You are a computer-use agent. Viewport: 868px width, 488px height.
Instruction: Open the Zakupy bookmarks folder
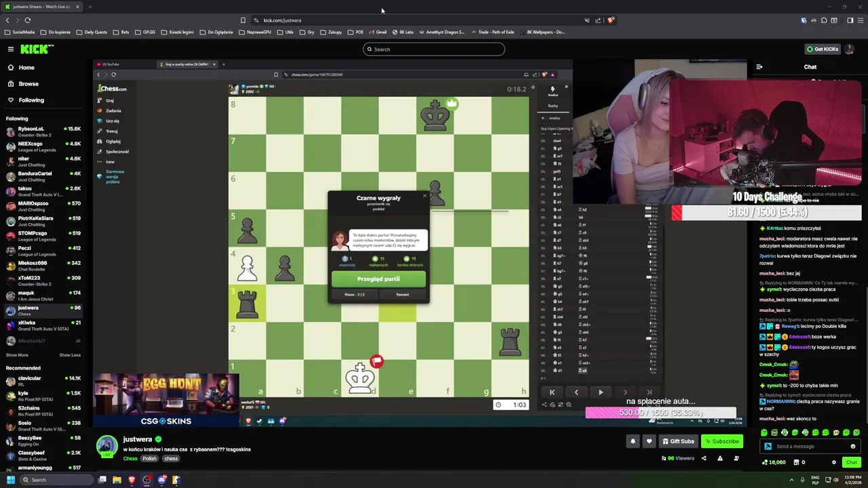[x=331, y=32]
